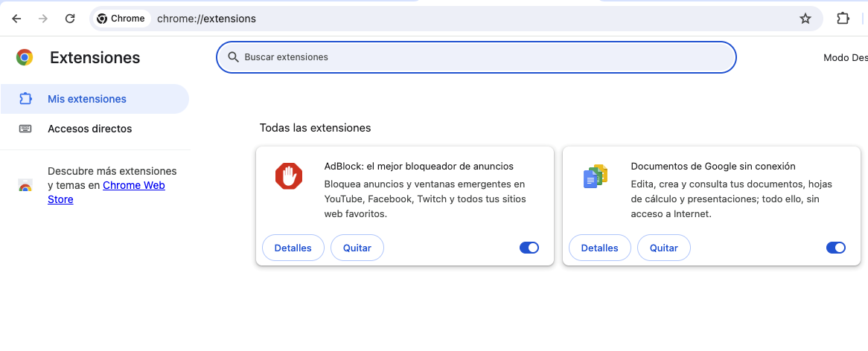The width and height of the screenshot is (868, 351).
Task: Open the extensions puzzle icon in toolbar
Action: pyautogui.click(x=843, y=19)
